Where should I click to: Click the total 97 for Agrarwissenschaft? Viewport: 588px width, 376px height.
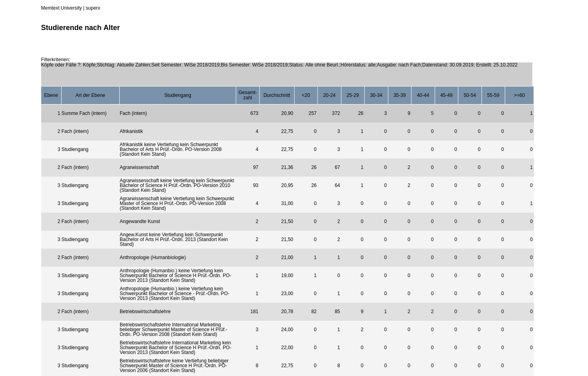pos(255,167)
